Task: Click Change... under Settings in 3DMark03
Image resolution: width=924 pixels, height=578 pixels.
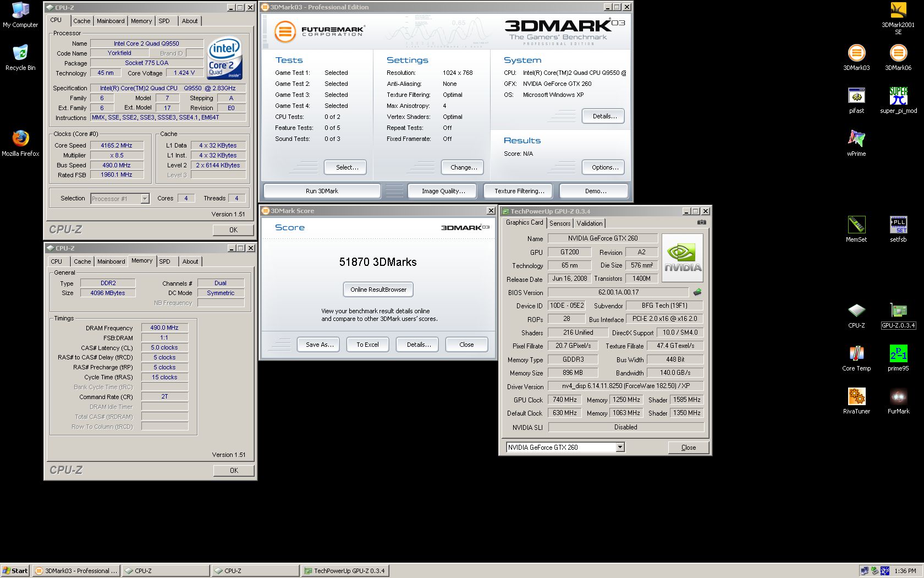Action: (464, 167)
